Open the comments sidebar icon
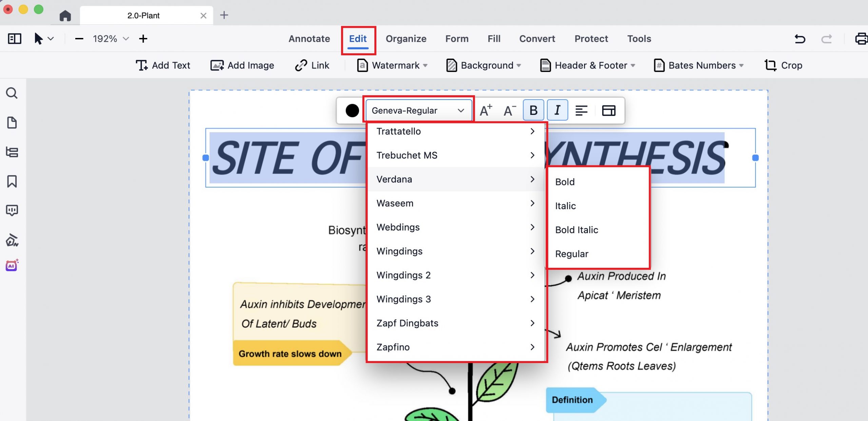 pyautogui.click(x=12, y=210)
